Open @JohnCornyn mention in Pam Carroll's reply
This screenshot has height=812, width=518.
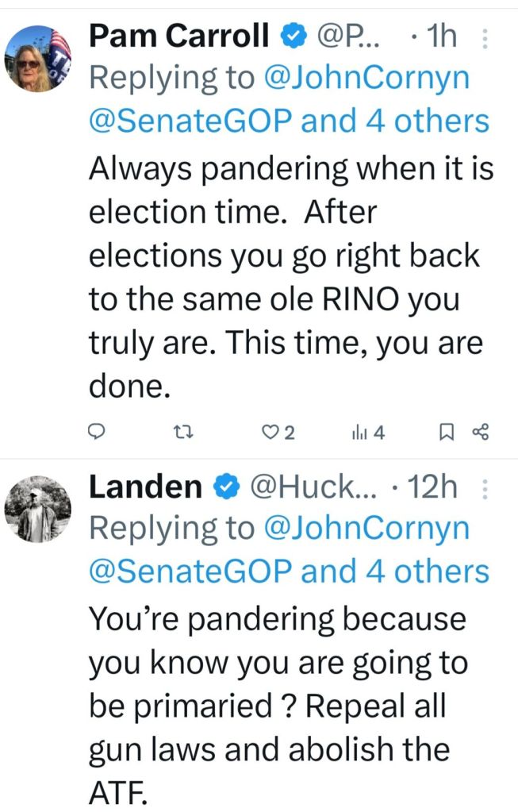(x=366, y=78)
